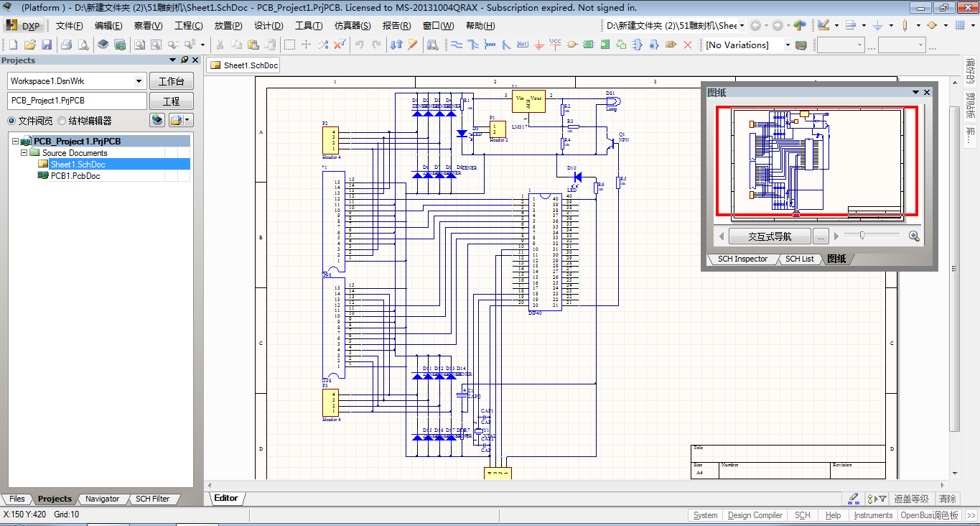Click the DXP menu button
The width and height of the screenshot is (980, 526).
pyautogui.click(x=24, y=26)
